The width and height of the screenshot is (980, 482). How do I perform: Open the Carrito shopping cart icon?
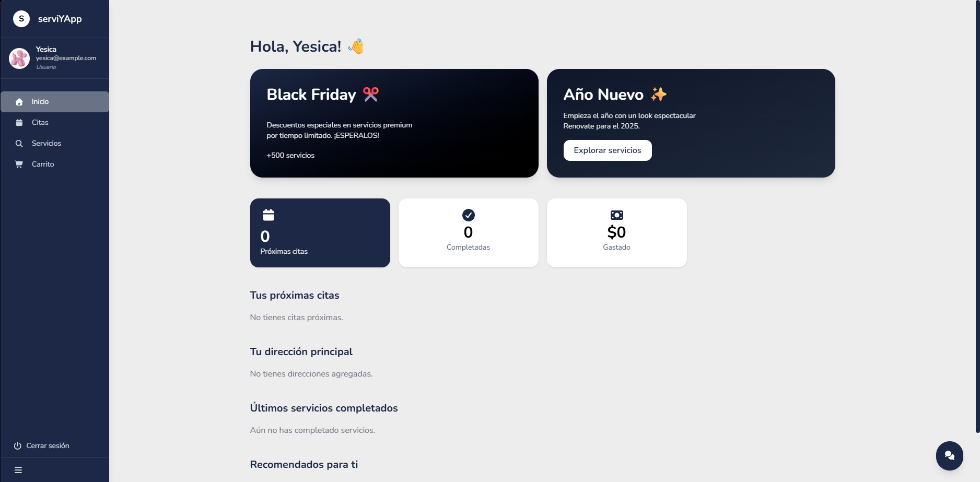19,164
